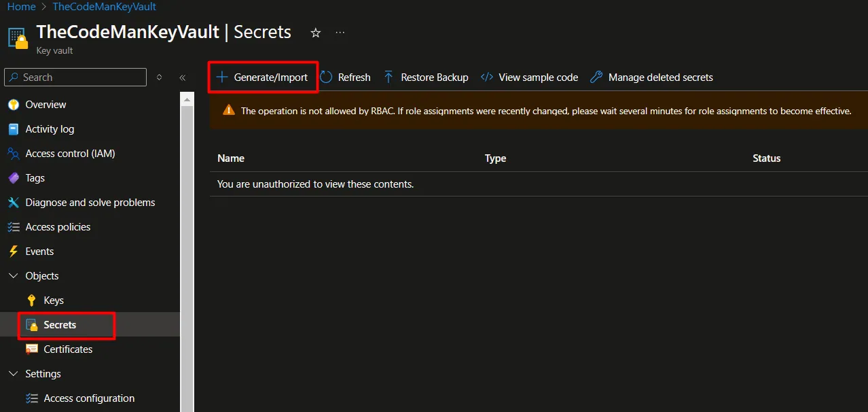Collapse the Objects section chevron

pos(13,276)
